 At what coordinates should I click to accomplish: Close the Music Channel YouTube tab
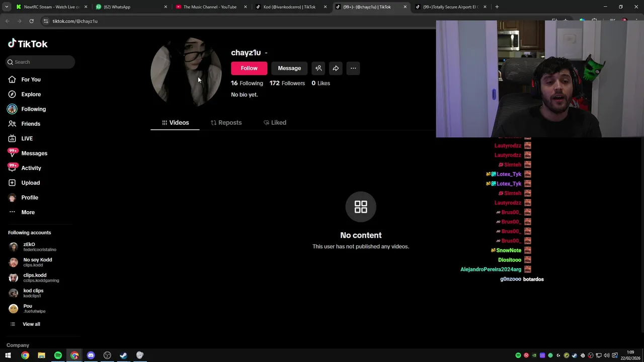246,7
